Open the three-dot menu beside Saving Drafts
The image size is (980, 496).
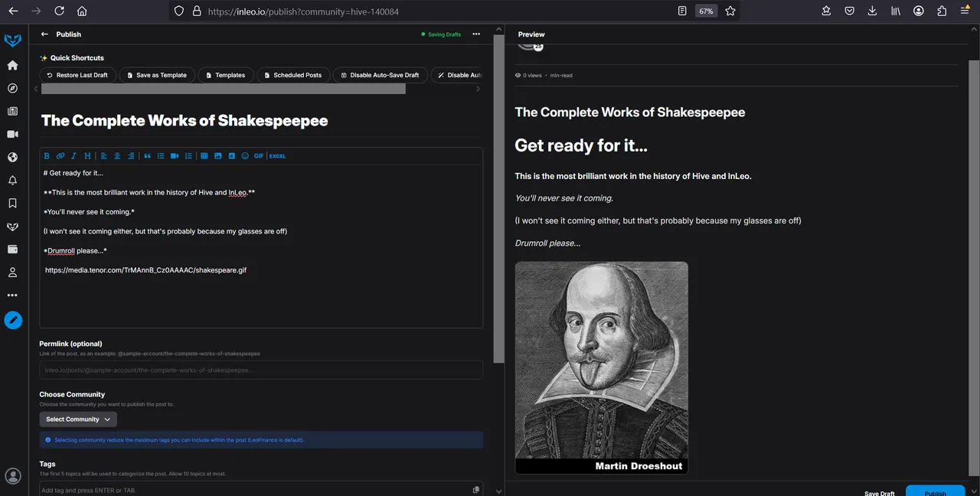[476, 34]
